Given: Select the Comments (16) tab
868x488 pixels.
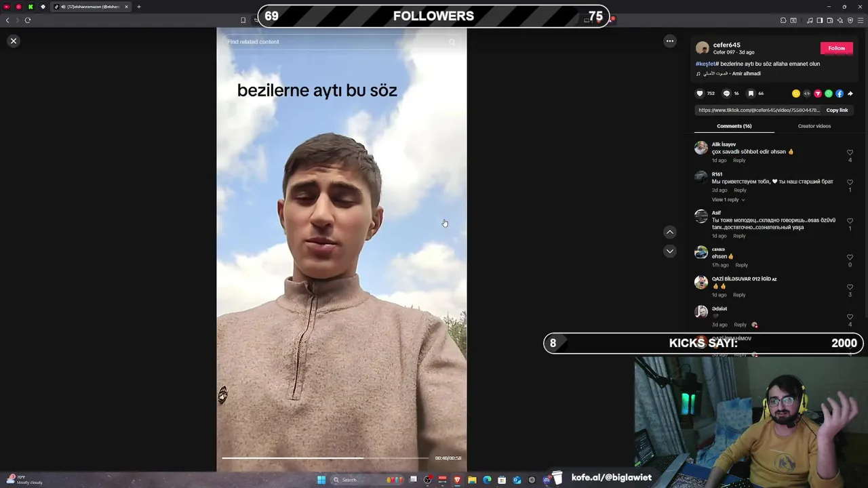Looking at the screenshot, I should tap(734, 126).
